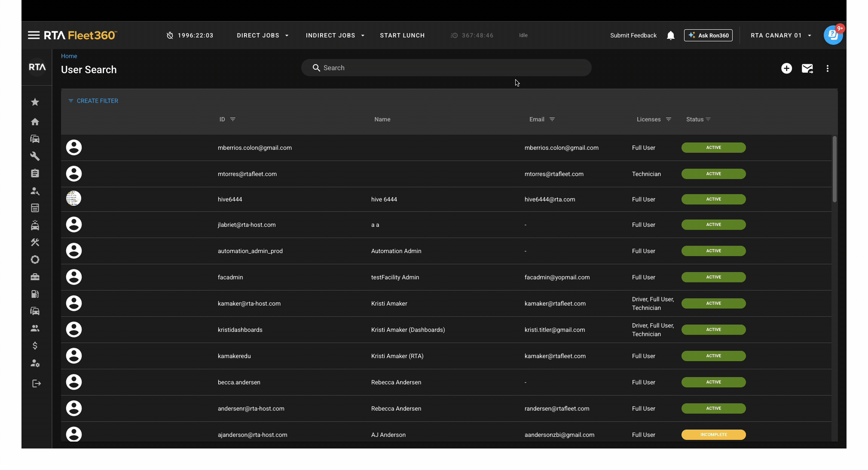Screen dimensions: 868x470
Task: Click the INCOMPLETE badge for AJ Anderson
Action: [713, 434]
